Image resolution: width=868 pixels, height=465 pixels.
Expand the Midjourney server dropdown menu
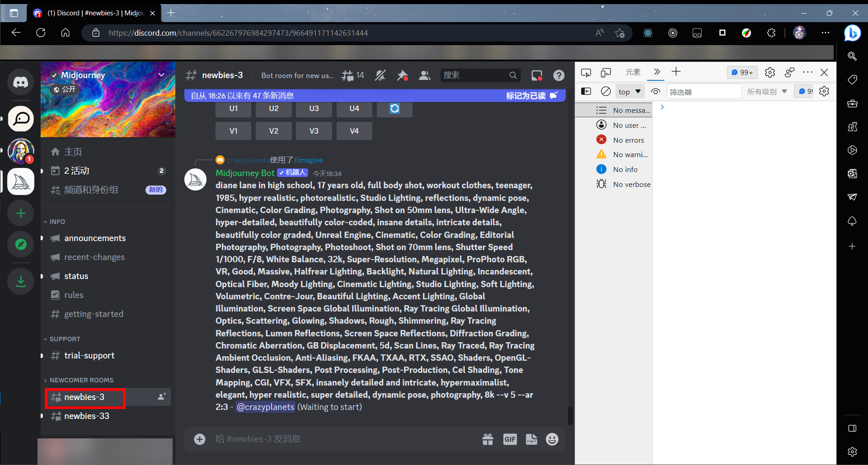click(x=161, y=75)
